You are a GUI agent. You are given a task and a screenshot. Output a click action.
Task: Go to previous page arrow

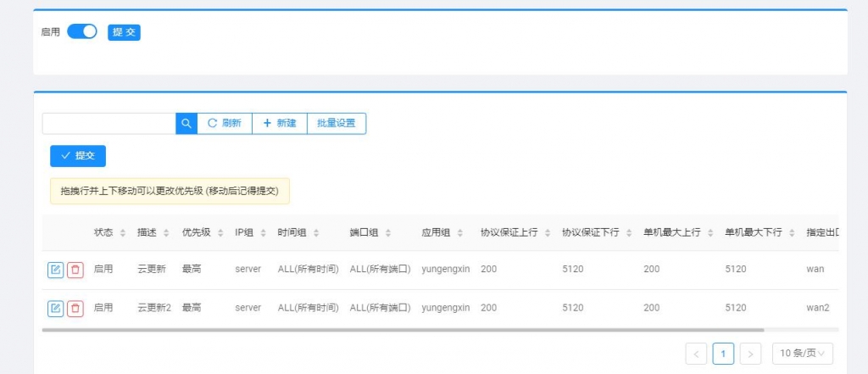point(696,353)
